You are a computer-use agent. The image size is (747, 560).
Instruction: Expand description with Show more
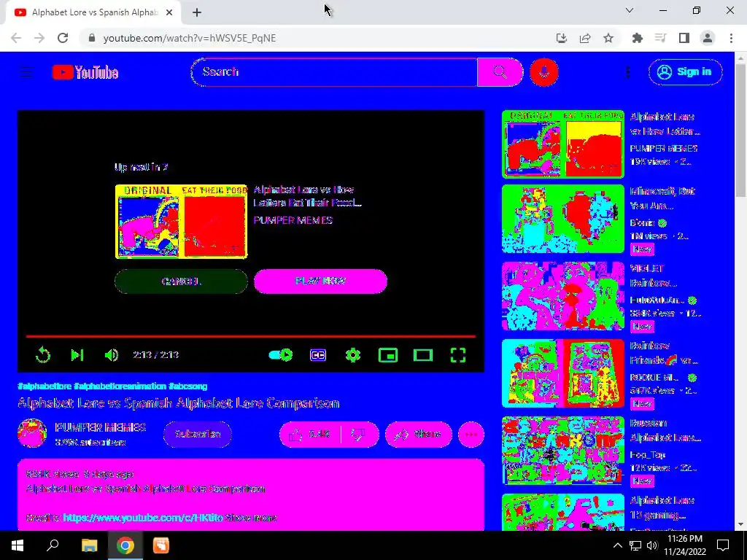coord(251,518)
